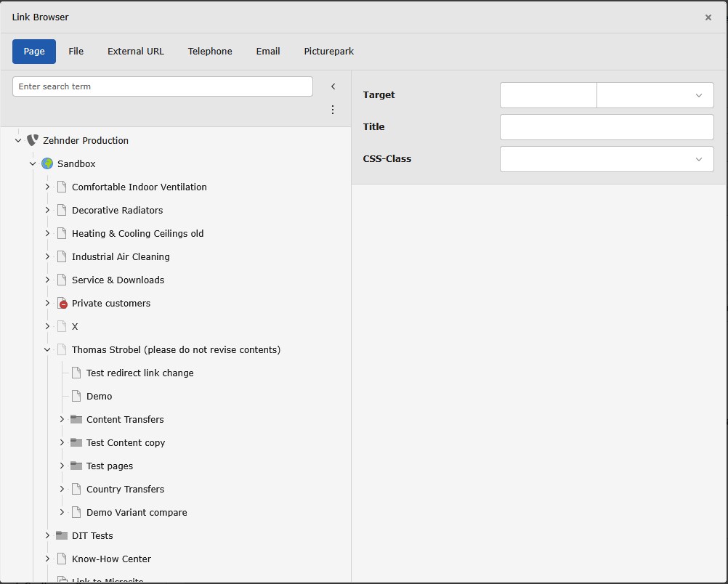This screenshot has width=728, height=584.
Task: Click the restricted page icon for Private customers
Action: point(62,303)
